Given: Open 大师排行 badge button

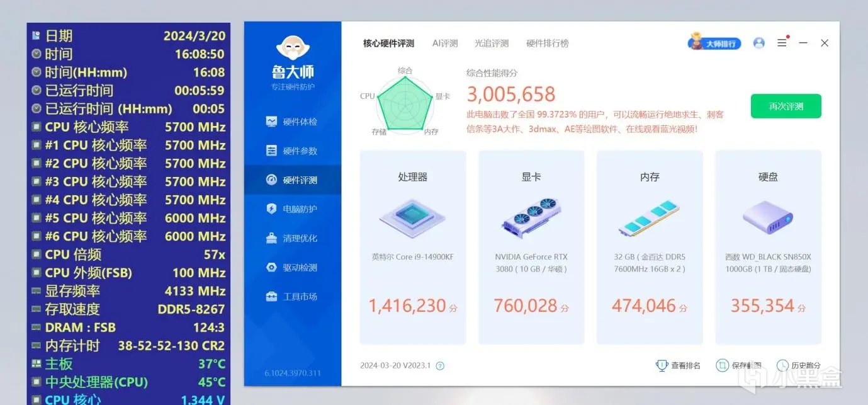Looking at the screenshot, I should click(x=714, y=43).
